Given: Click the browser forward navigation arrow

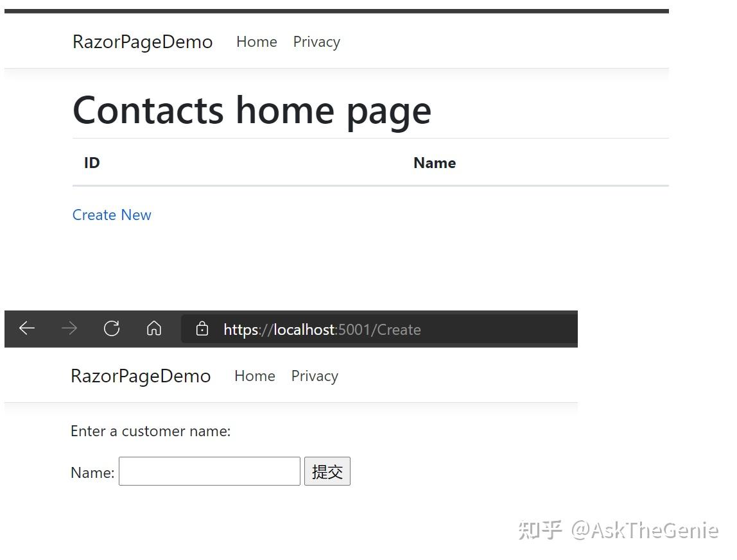Looking at the screenshot, I should 69,328.
